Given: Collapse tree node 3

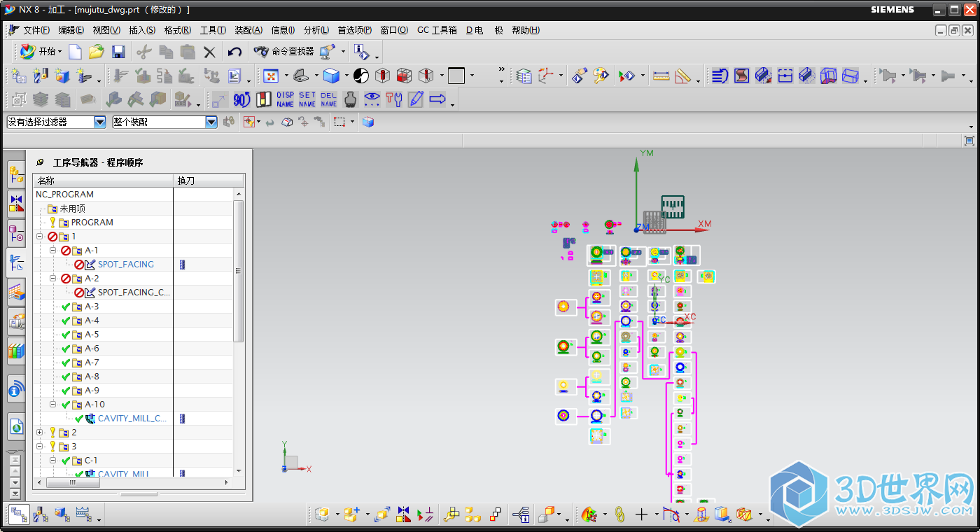Looking at the screenshot, I should (40, 447).
